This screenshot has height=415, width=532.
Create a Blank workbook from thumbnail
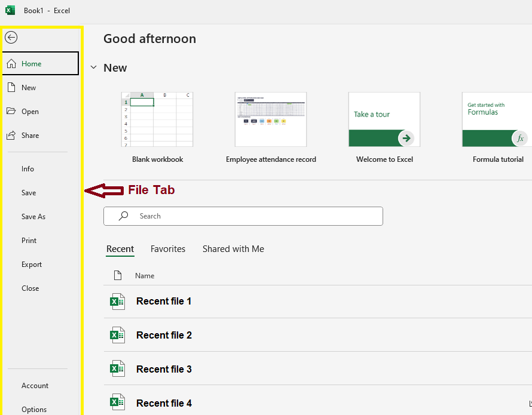pyautogui.click(x=157, y=119)
